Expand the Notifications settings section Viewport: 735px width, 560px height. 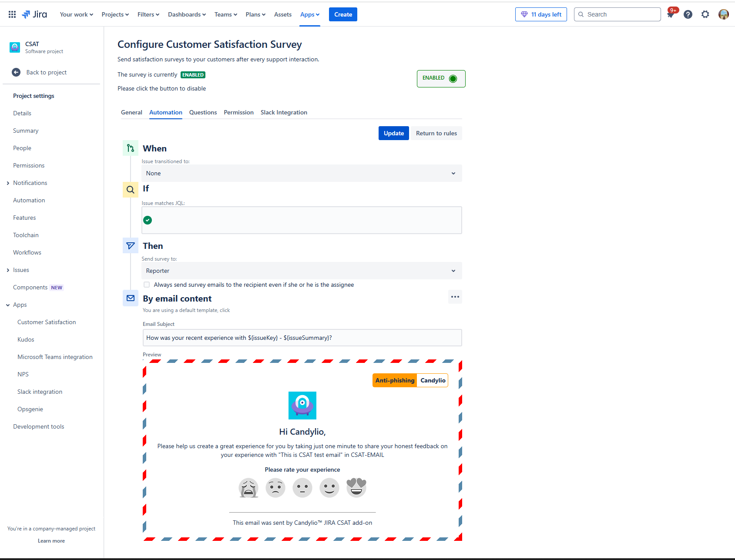click(8, 183)
